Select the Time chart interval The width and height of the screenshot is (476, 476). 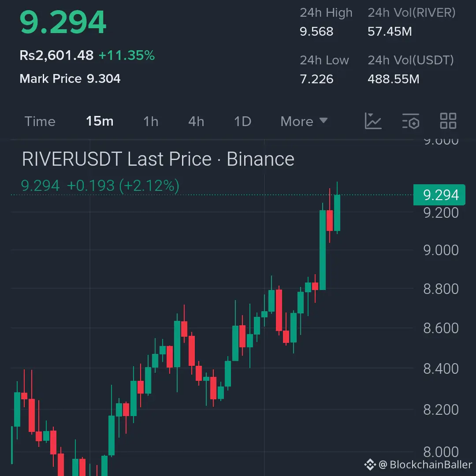coord(40,122)
